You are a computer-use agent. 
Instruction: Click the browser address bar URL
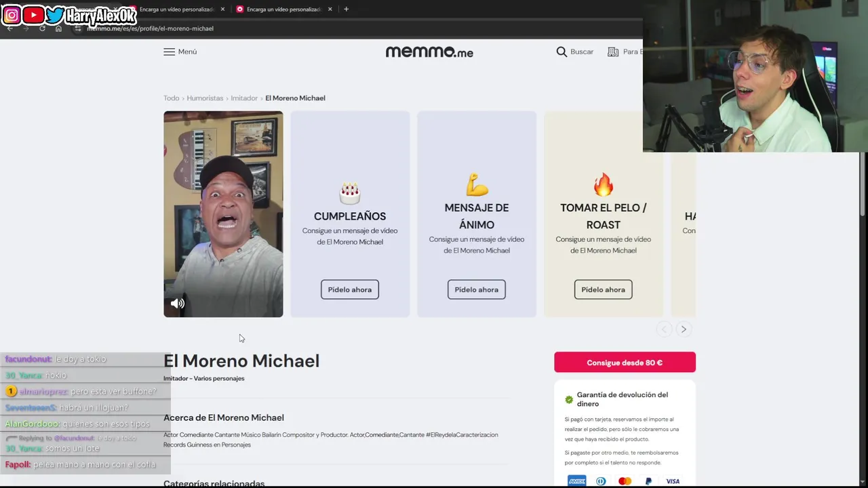pyautogui.click(x=150, y=28)
